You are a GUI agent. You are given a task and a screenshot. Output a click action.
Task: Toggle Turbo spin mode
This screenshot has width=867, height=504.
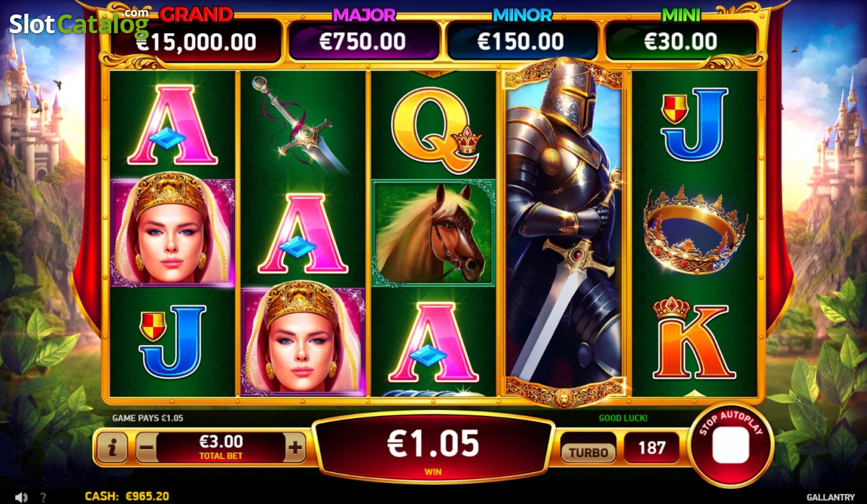click(589, 453)
